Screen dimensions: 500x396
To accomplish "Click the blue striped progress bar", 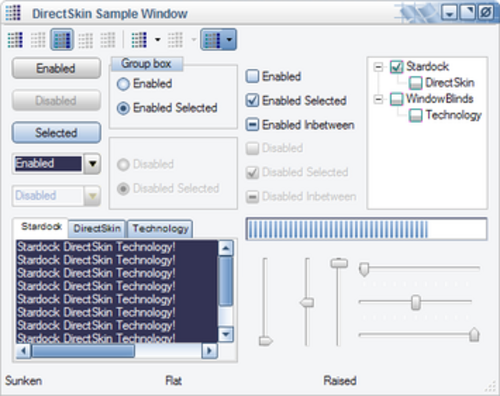I will 366,229.
